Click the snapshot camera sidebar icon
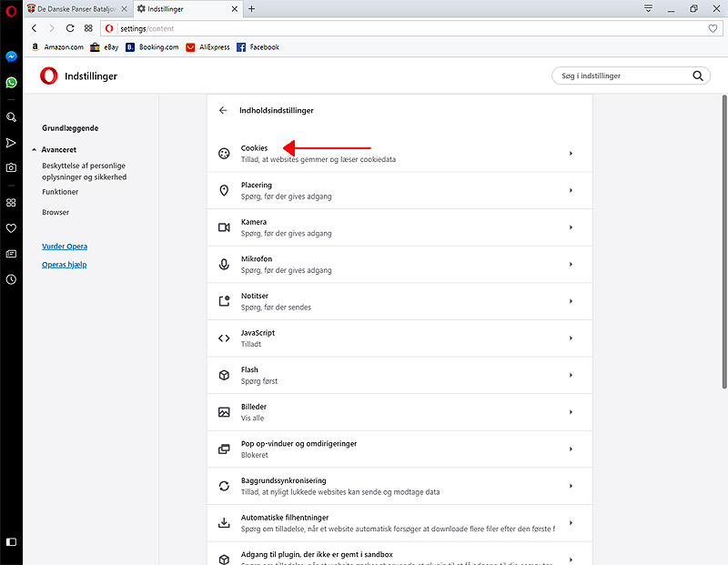 [x=11, y=168]
